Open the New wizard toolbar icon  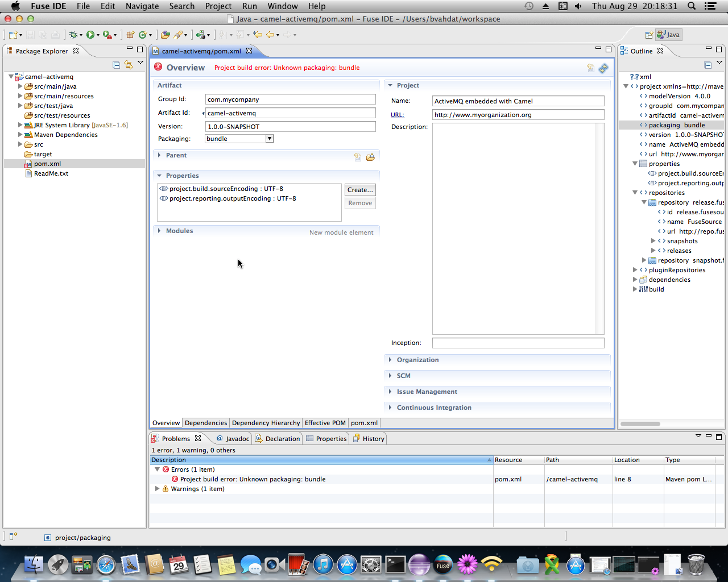[x=13, y=34]
